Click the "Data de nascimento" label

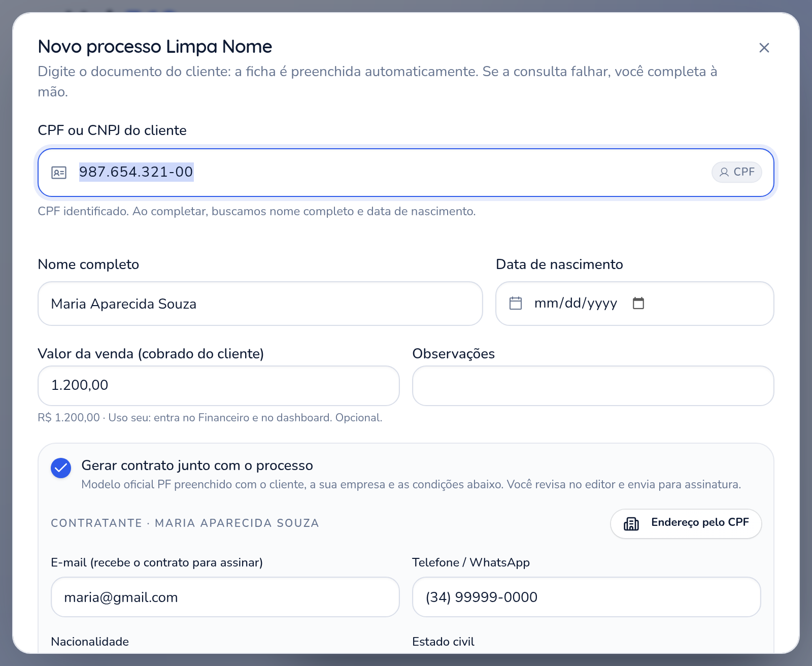[559, 264]
